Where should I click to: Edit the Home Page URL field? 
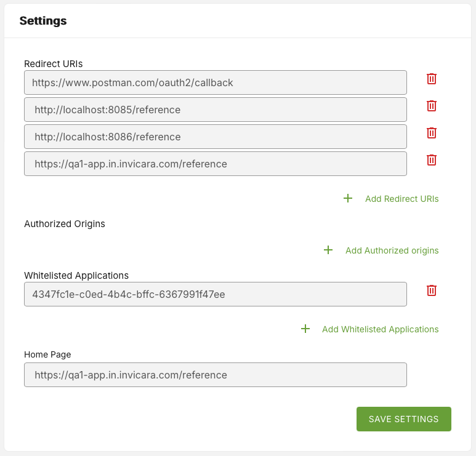[x=215, y=375]
